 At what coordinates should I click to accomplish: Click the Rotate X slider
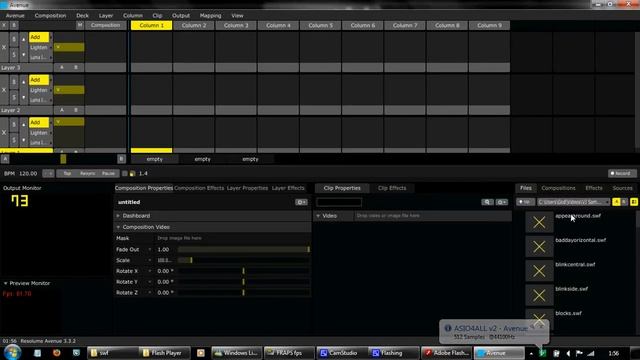[x=244, y=271]
